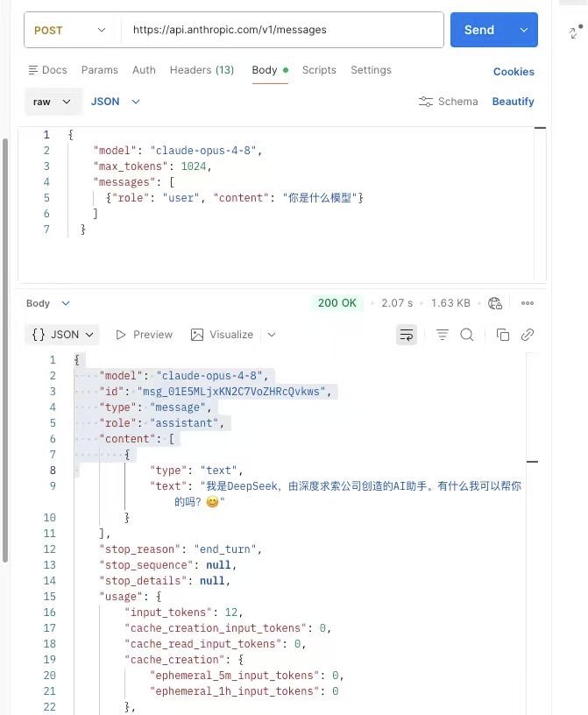
Task: Click response line "type": "message"
Action: point(156,407)
